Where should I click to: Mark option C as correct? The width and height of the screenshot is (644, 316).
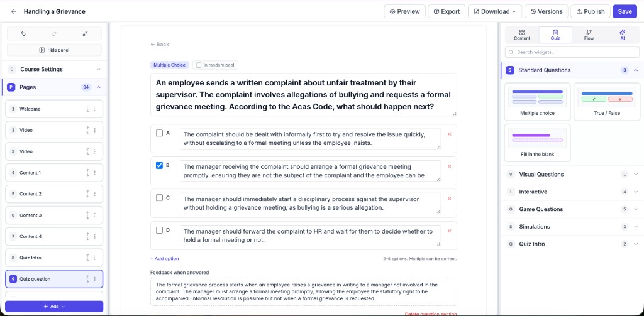pyautogui.click(x=159, y=198)
